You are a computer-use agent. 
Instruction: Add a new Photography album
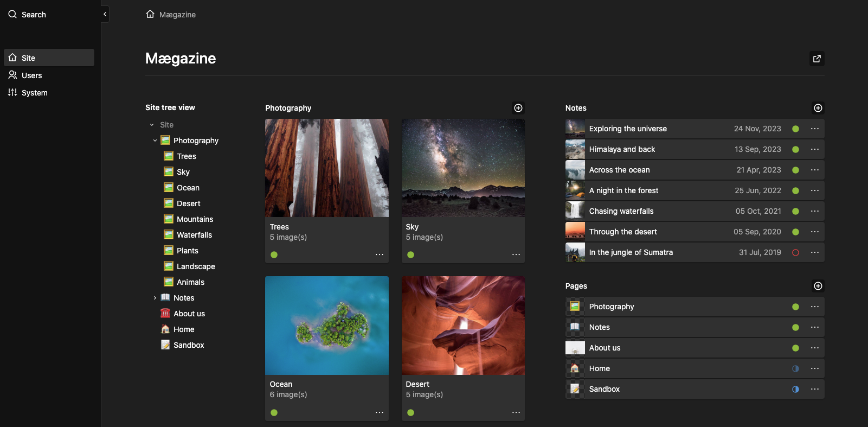tap(518, 108)
